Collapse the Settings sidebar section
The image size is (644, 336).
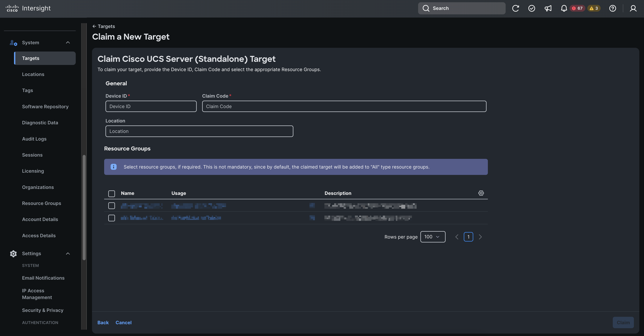tap(68, 254)
